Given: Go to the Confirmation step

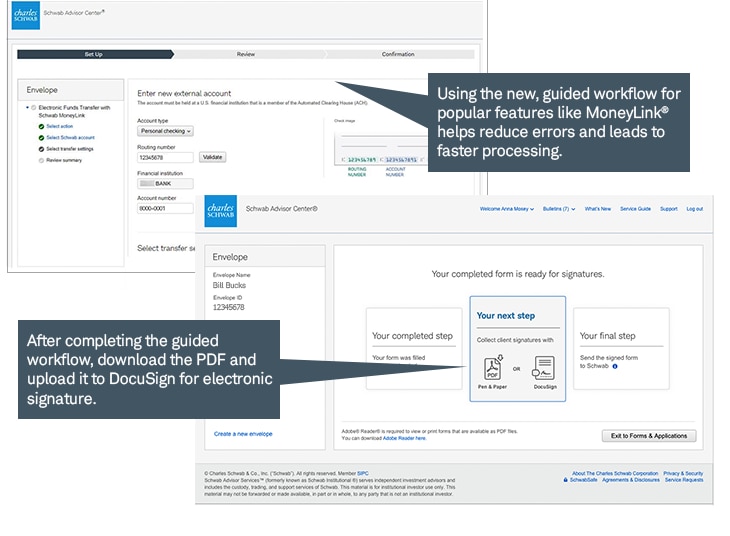Looking at the screenshot, I should (398, 54).
